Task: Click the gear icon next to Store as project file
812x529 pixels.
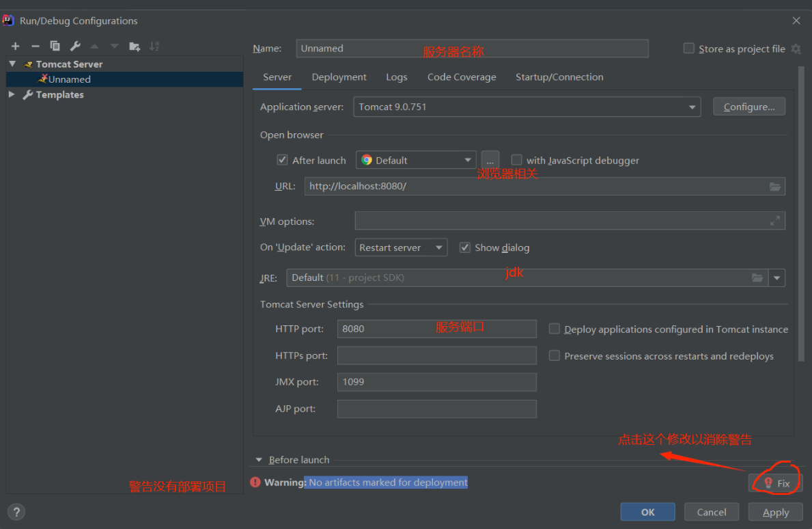Action: point(796,49)
